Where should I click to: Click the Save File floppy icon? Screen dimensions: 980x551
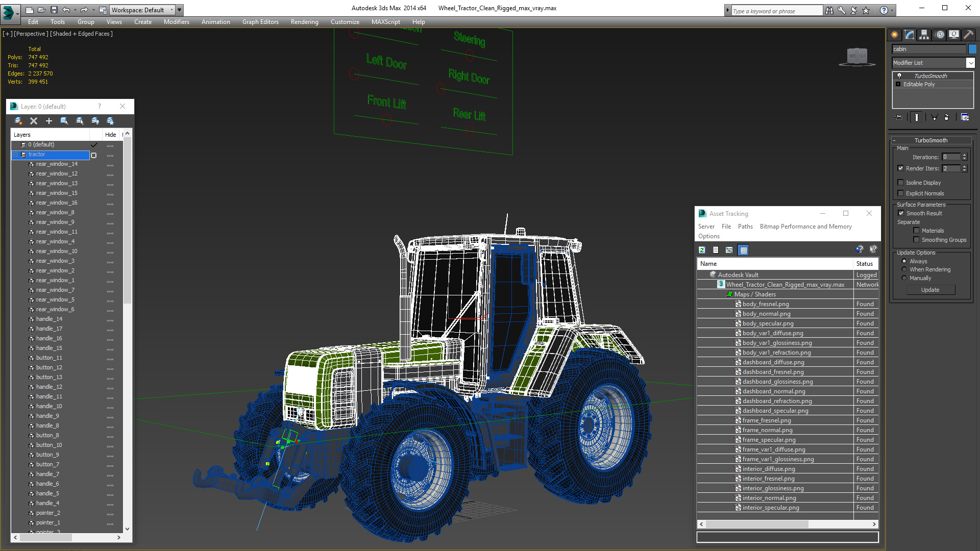54,10
